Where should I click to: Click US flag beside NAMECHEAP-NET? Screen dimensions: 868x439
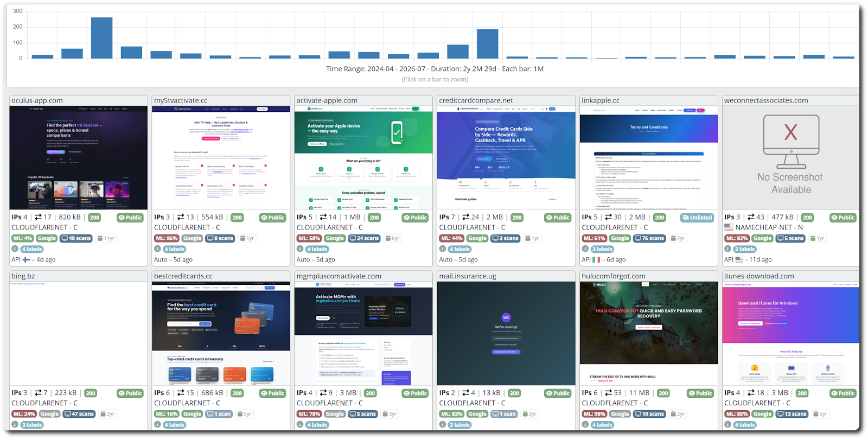729,227
